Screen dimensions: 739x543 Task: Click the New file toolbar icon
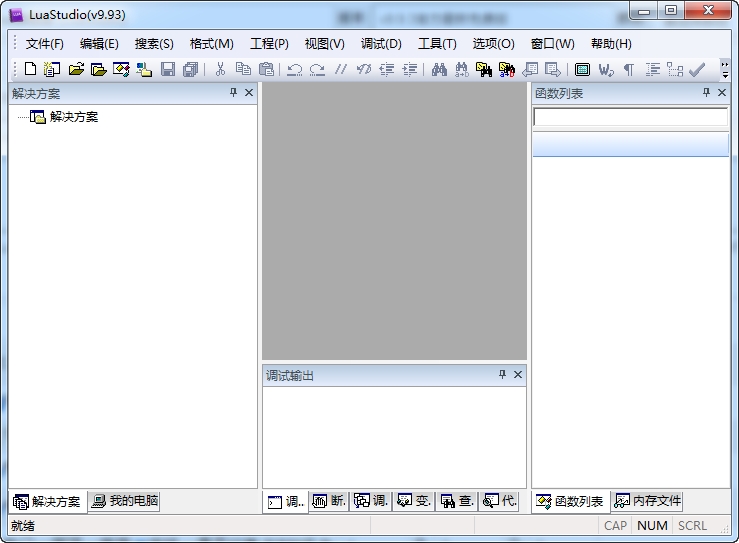pos(30,69)
